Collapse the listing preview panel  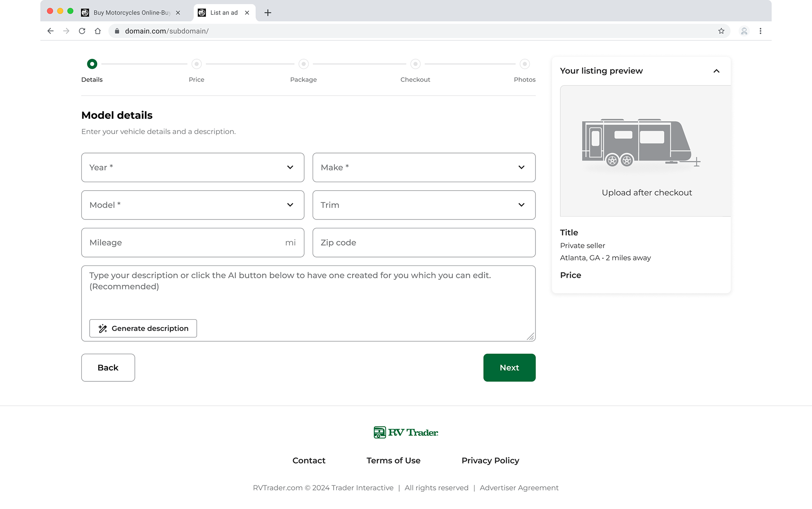(716, 71)
